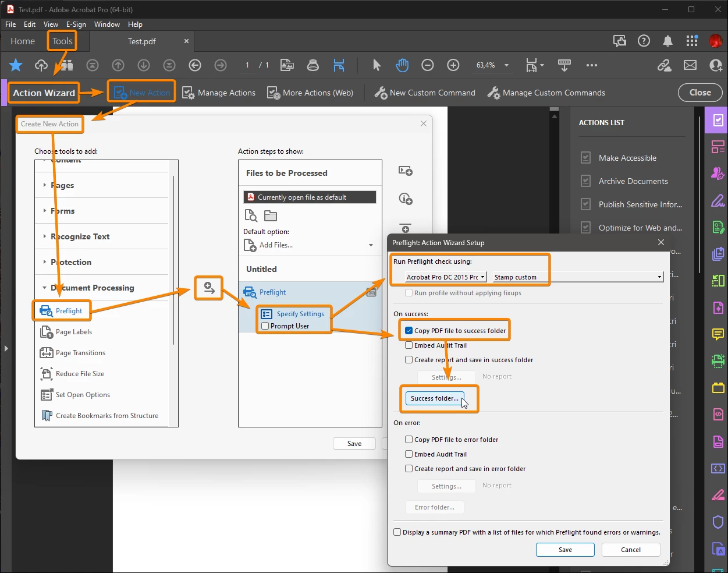Click the add instruction info icon
Screen dimensions: 728x573
406,199
